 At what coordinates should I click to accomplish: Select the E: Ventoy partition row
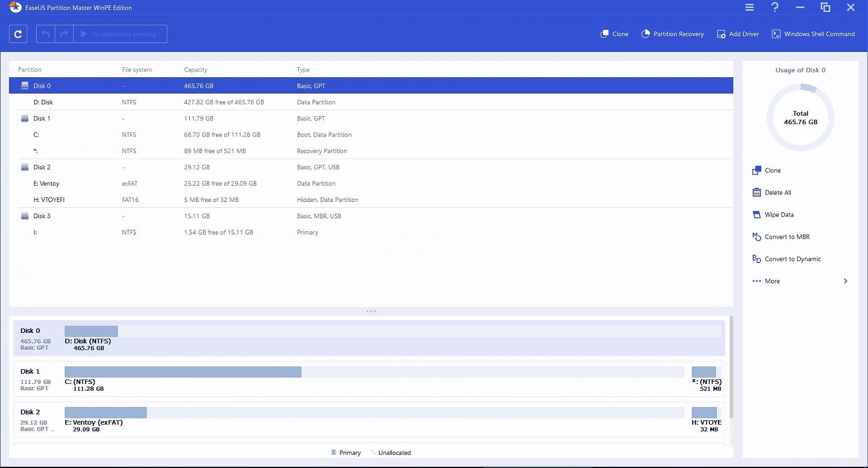371,184
